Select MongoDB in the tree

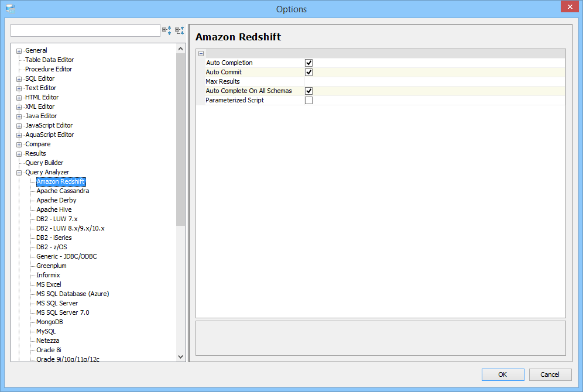click(49, 322)
